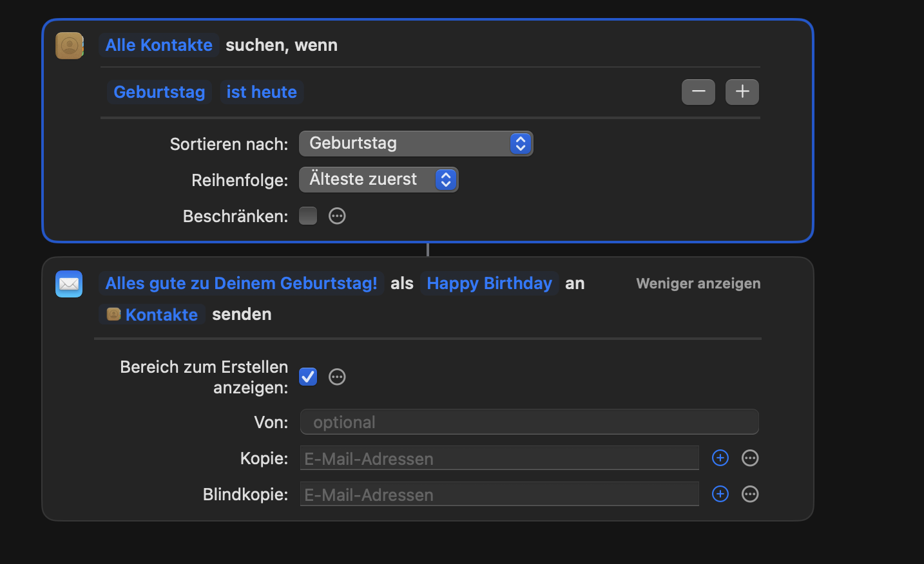Change the 'ist heute' filter condition
This screenshot has width=924, height=564.
(262, 92)
